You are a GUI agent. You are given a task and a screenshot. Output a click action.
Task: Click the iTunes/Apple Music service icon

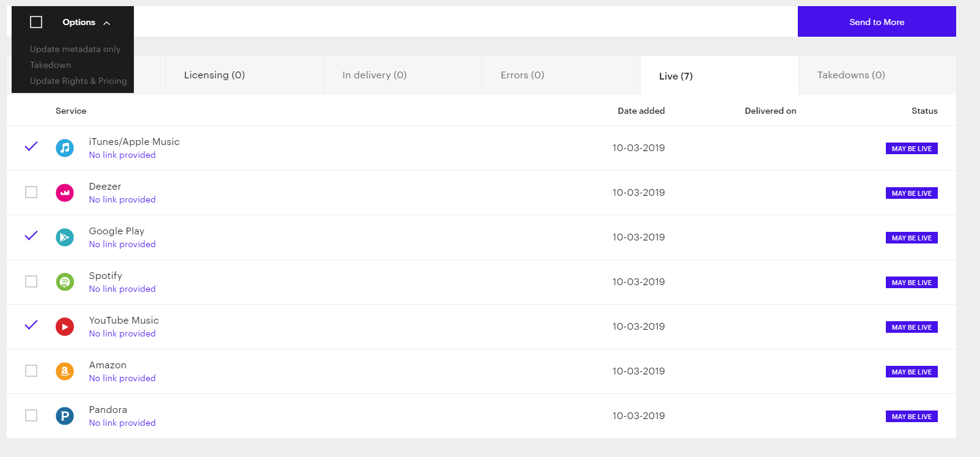point(65,148)
